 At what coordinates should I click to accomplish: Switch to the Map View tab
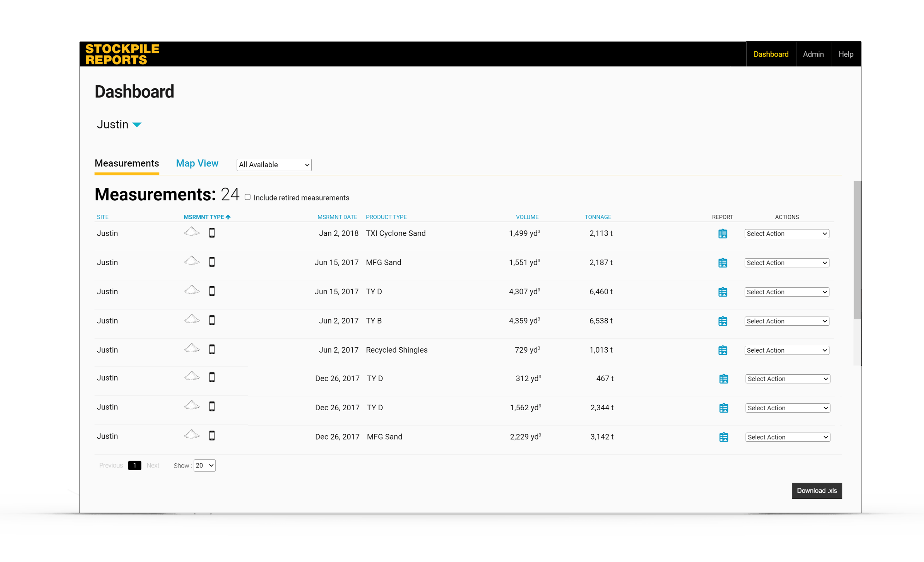[197, 163]
